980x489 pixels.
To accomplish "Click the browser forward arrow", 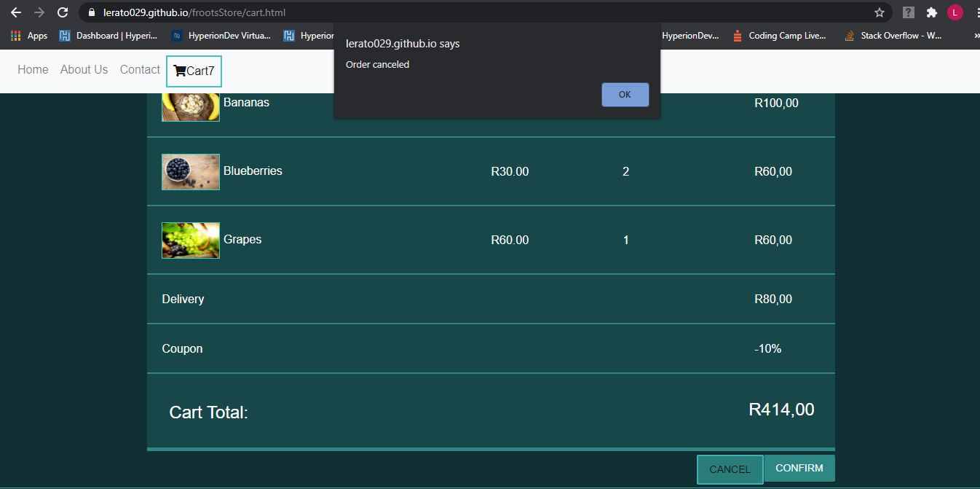I will (39, 12).
